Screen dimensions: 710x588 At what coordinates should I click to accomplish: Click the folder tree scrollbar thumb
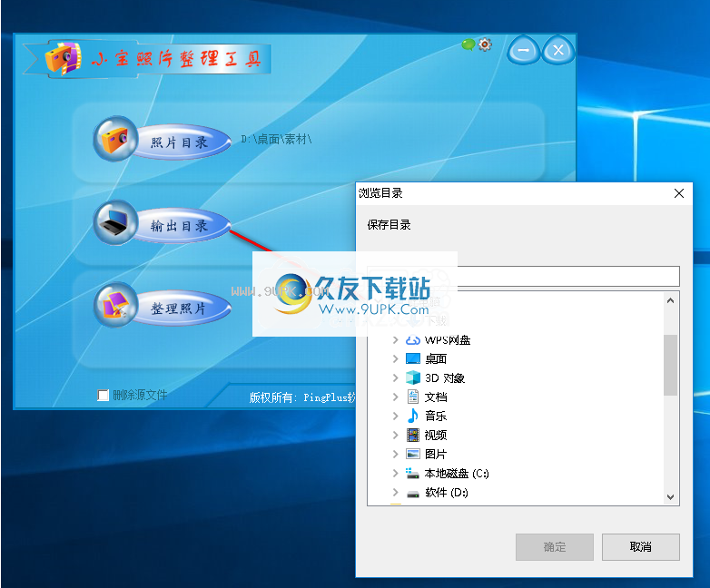(671, 365)
